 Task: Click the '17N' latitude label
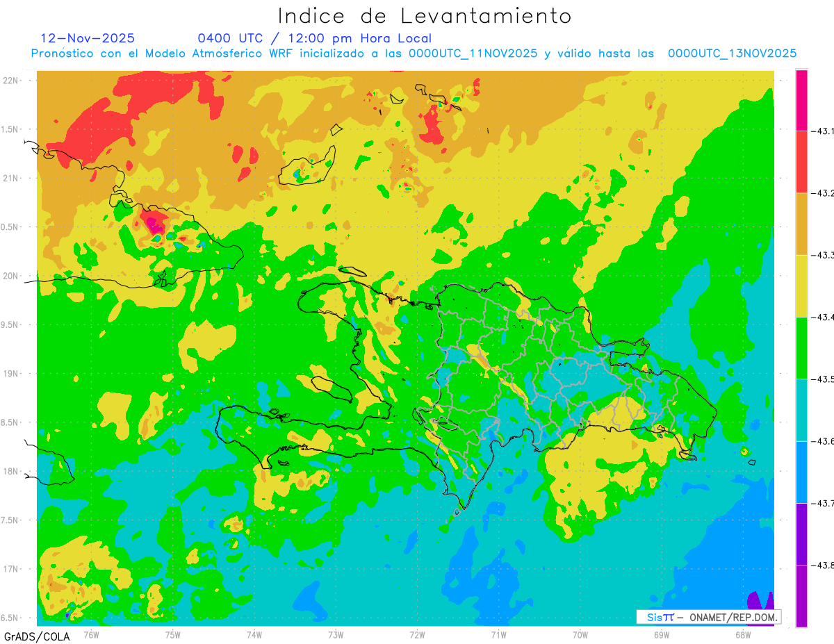pos(12,569)
